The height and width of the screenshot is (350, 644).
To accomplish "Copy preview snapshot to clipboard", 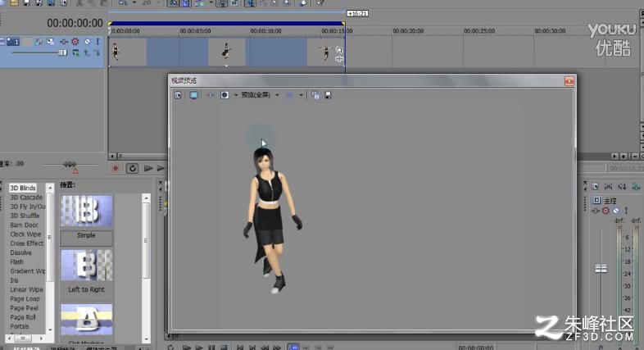I will point(315,95).
